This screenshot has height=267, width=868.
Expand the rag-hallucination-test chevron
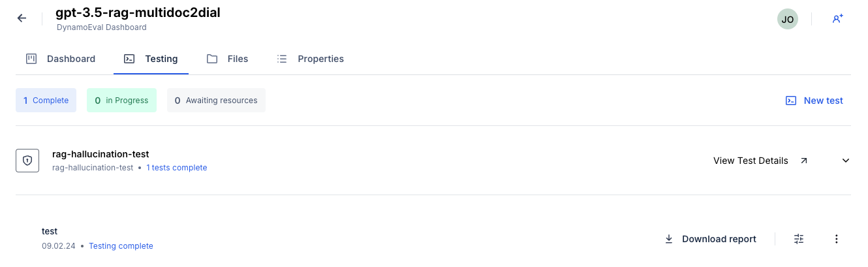click(x=846, y=161)
